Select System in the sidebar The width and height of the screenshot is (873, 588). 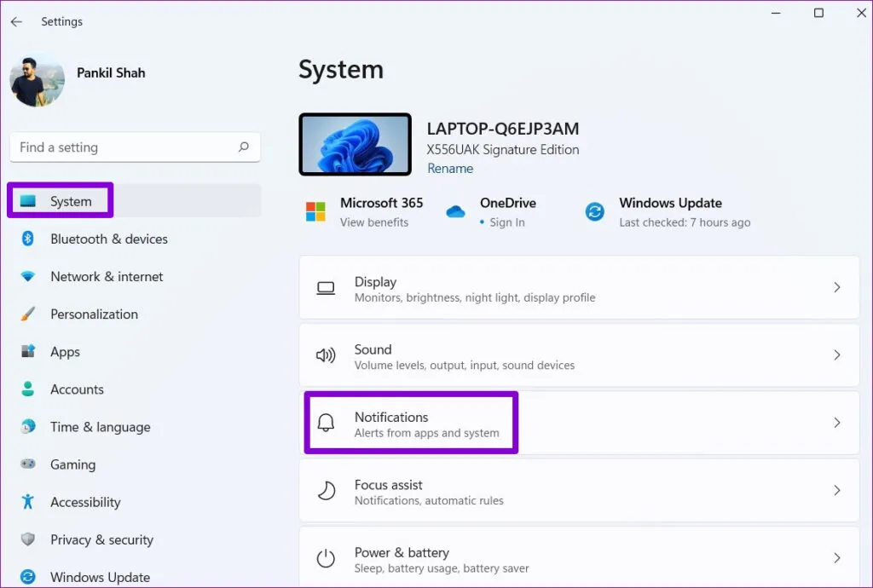[70, 202]
